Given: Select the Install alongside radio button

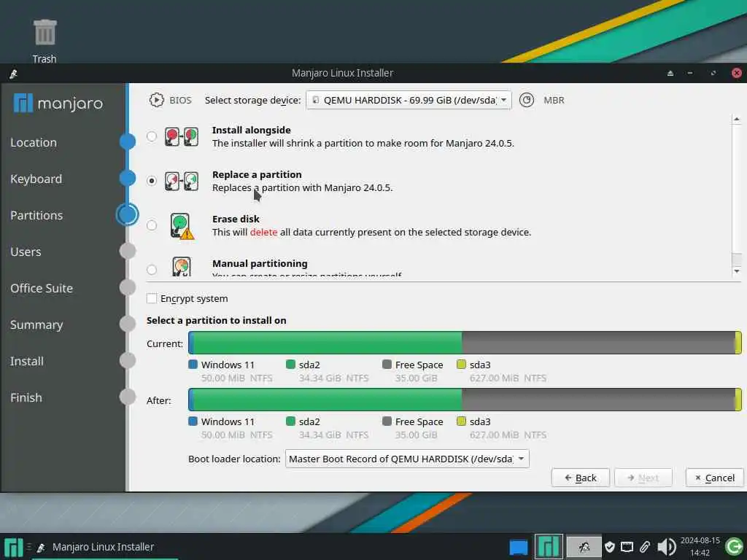Looking at the screenshot, I should coord(152,136).
